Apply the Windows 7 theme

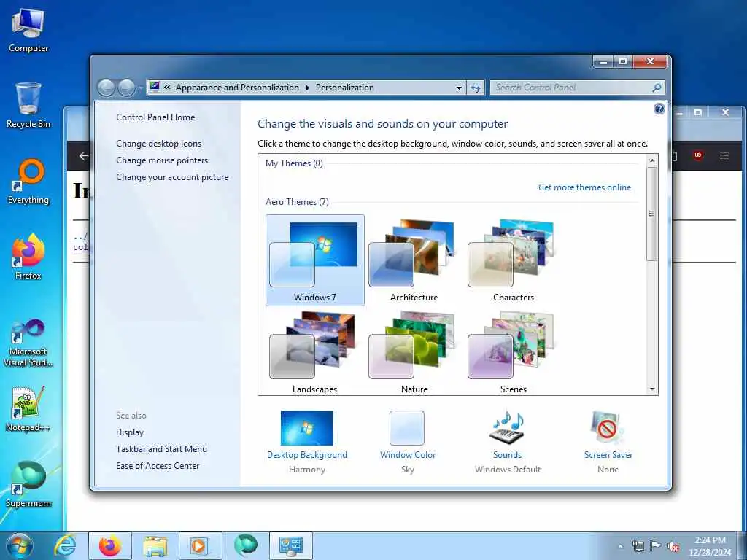(315, 260)
